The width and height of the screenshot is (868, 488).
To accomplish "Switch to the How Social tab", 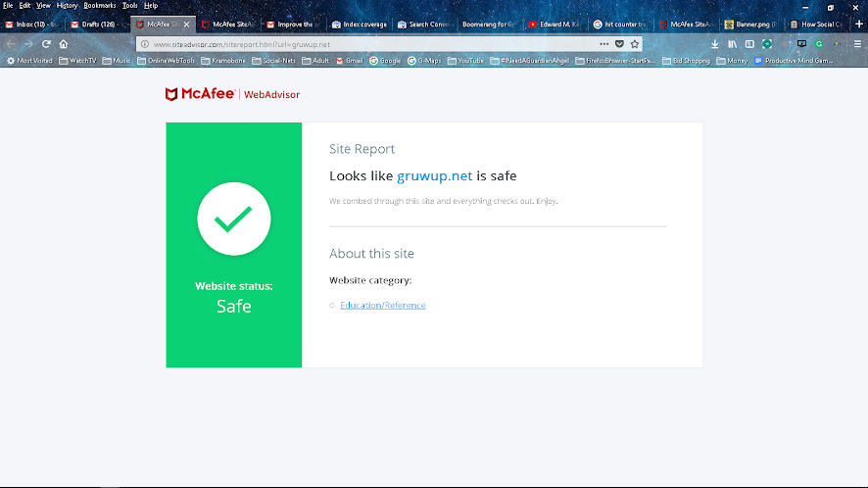I will coord(815,24).
